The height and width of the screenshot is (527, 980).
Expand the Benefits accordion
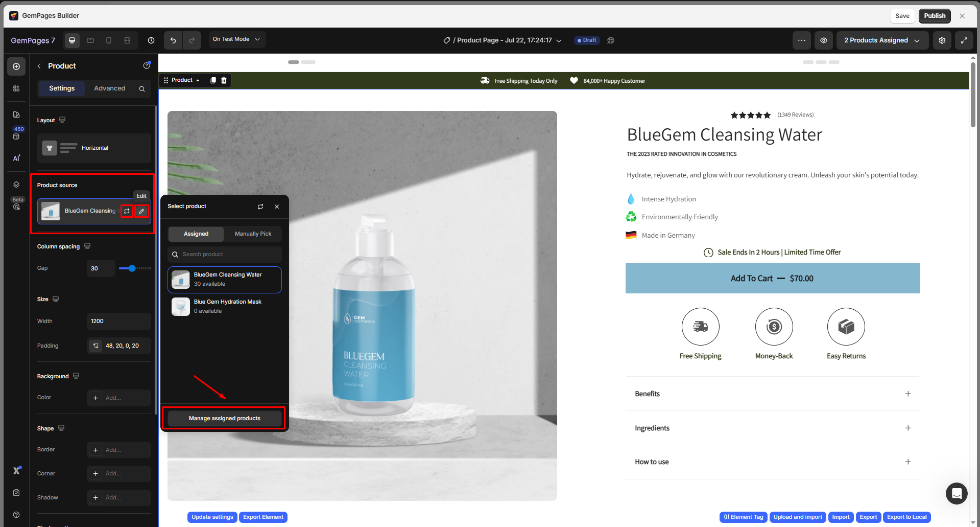pos(907,394)
